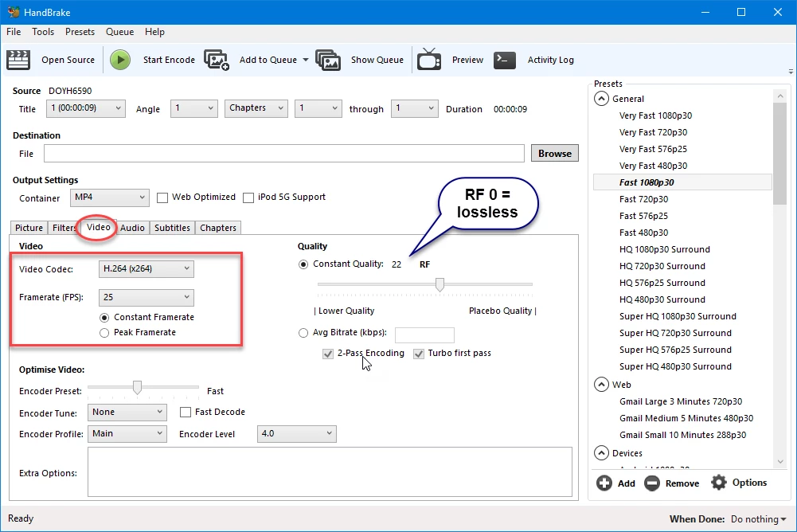Open the File menu
This screenshot has height=532, width=797.
14,32
